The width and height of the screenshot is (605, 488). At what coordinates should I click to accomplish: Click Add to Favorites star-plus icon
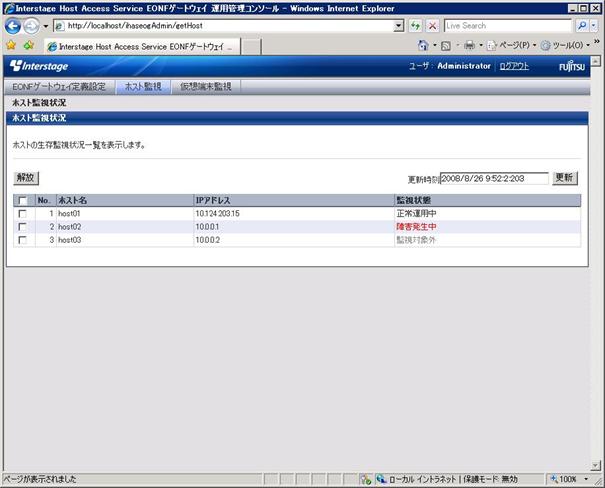pyautogui.click(x=29, y=46)
